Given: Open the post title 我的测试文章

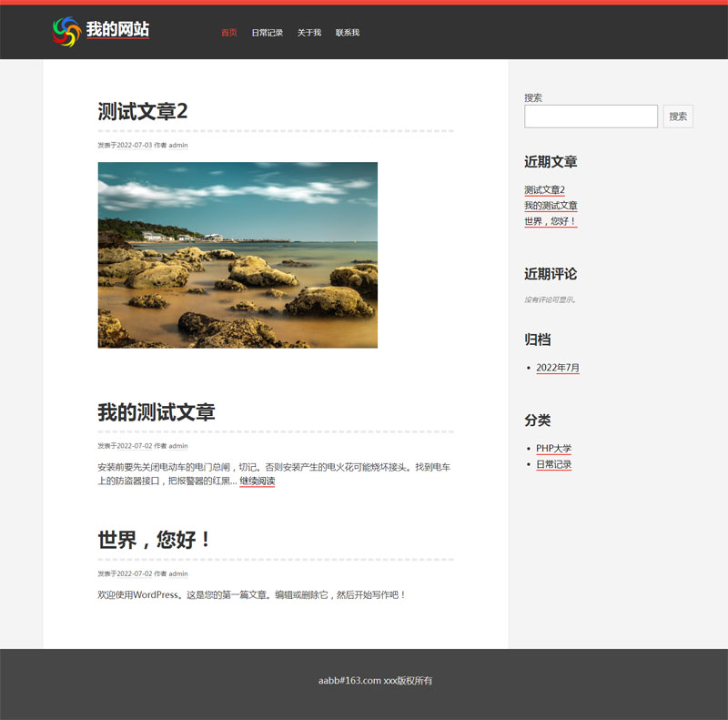Looking at the screenshot, I should (156, 412).
